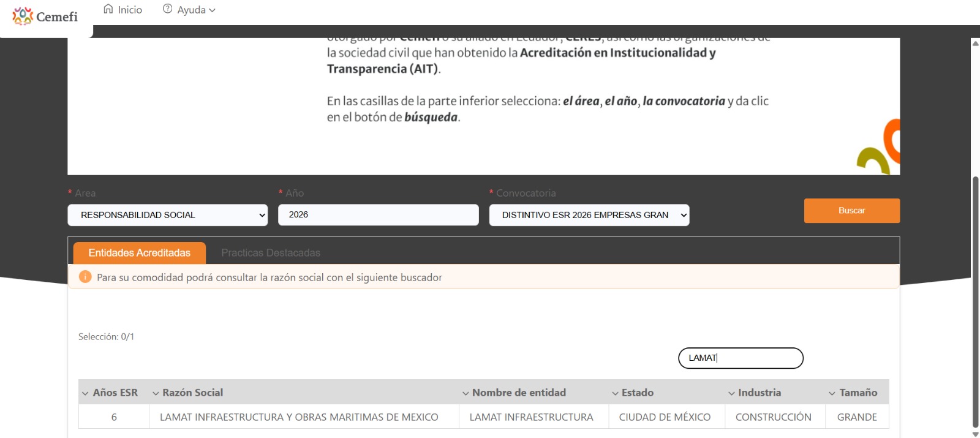Sort by Estado column chevron
This screenshot has height=438, width=980.
click(615, 393)
